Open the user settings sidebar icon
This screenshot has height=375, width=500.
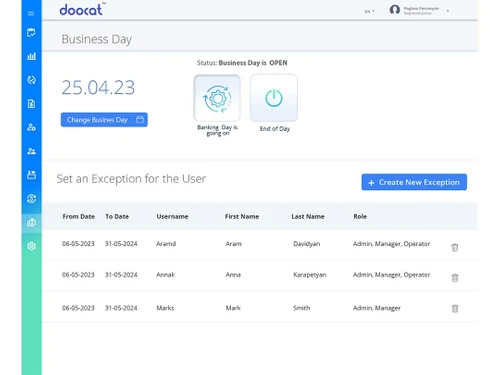point(31,127)
